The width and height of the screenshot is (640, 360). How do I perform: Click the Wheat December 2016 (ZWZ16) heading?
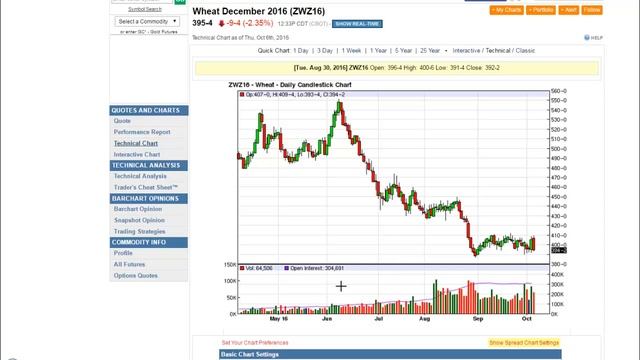258,11
